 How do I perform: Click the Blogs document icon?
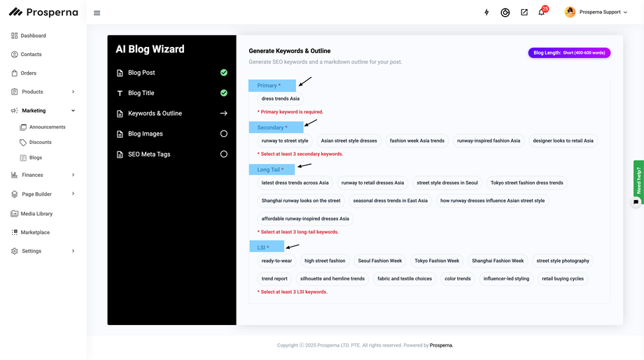[23, 157]
